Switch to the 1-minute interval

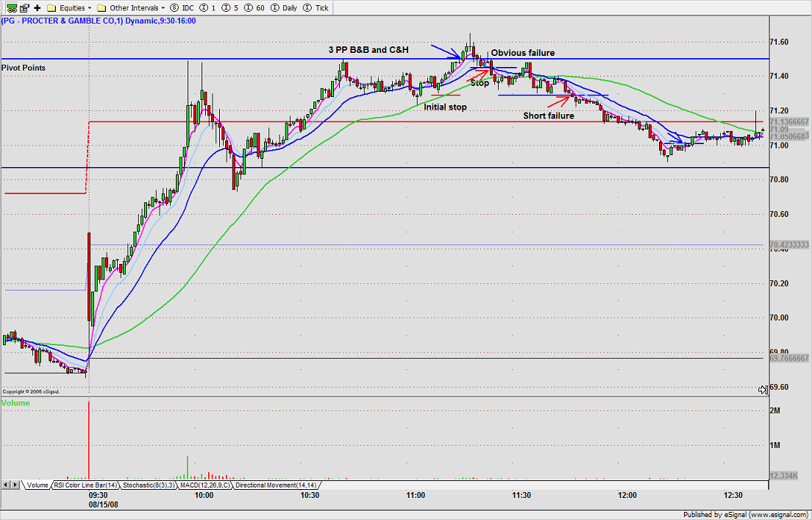[207, 8]
